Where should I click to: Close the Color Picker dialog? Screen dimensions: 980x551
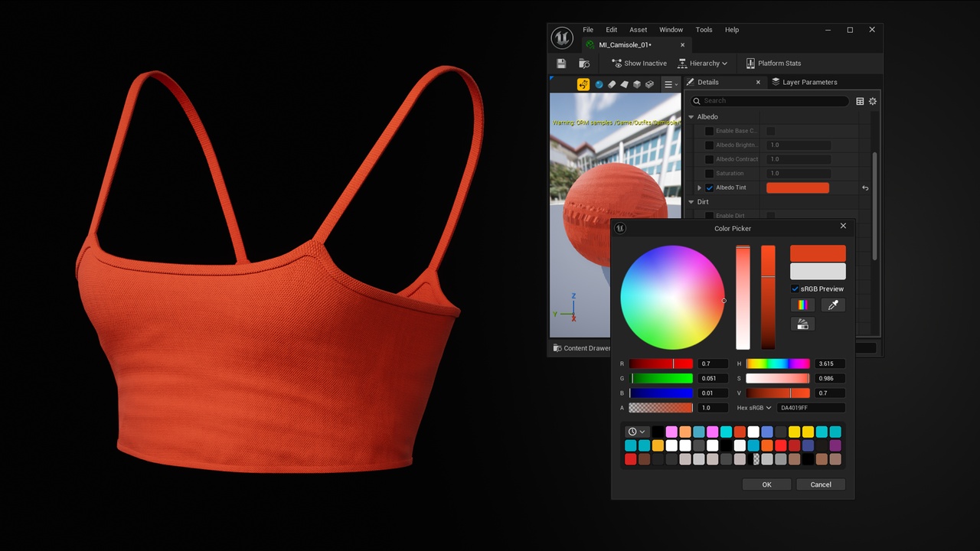point(844,226)
